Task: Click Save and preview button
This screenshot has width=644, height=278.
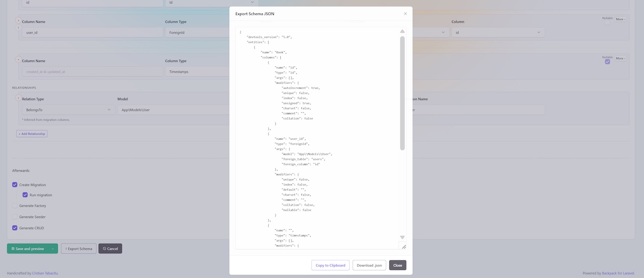Action: 28,248
